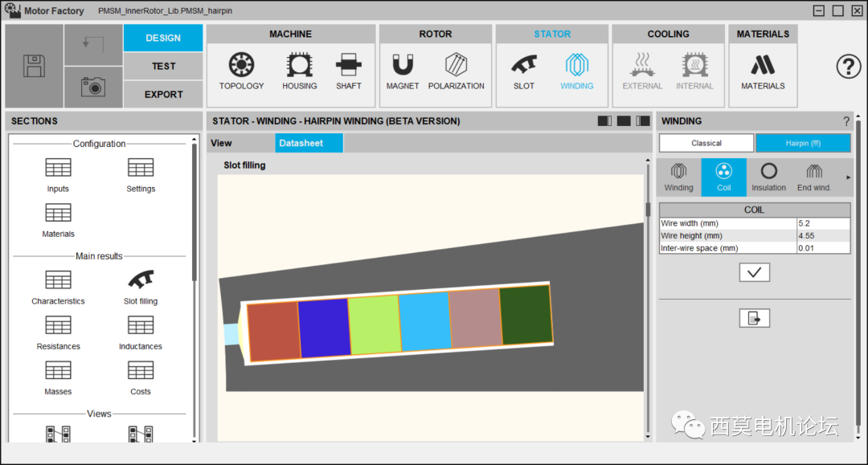Edit the Wire height value 4.55
The image size is (868, 465).
click(x=823, y=235)
